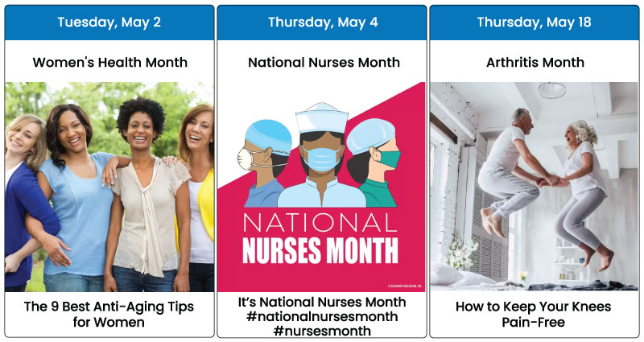
Task: Select the National Nurses Month graphic
Action: tap(321, 187)
